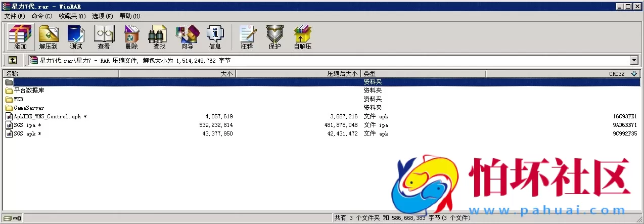Expand the address bar dropdown arrow
The height and width of the screenshot is (224, 644).
pyautogui.click(x=634, y=60)
